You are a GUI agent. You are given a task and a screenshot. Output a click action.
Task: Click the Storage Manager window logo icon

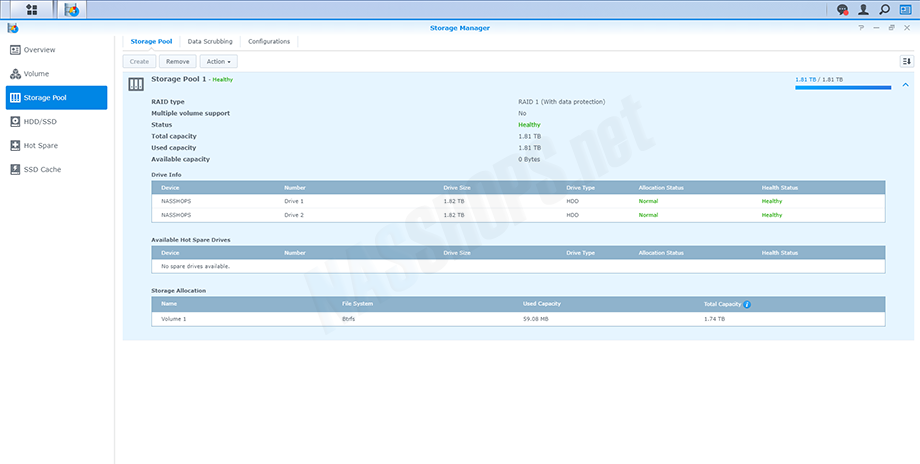coord(13,28)
